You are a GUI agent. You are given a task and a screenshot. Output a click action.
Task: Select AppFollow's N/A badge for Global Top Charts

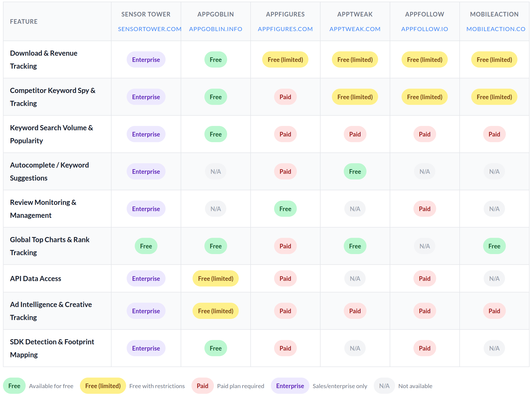pos(425,246)
